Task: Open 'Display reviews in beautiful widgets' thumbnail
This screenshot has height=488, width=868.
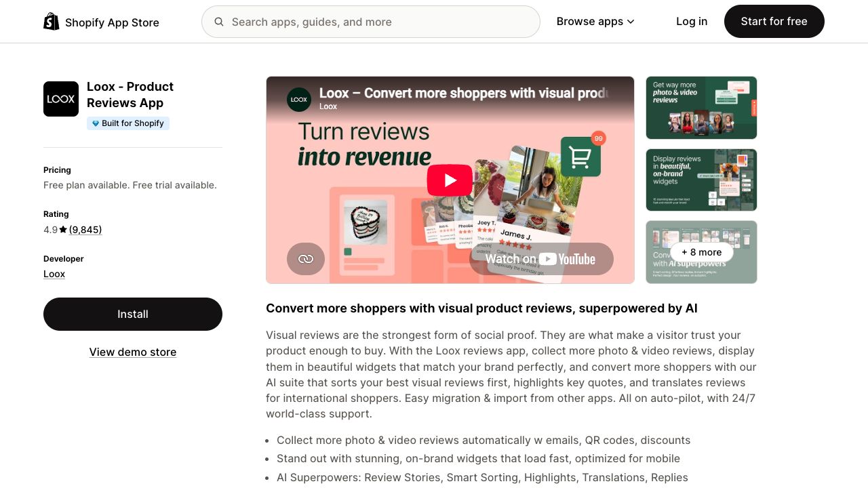Action: pos(701,180)
